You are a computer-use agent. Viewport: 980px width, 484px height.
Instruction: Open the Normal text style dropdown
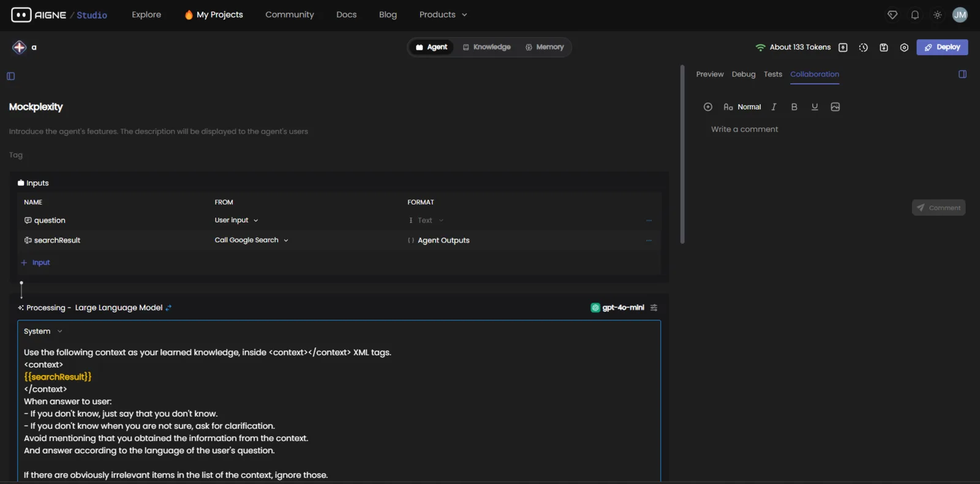pos(742,107)
